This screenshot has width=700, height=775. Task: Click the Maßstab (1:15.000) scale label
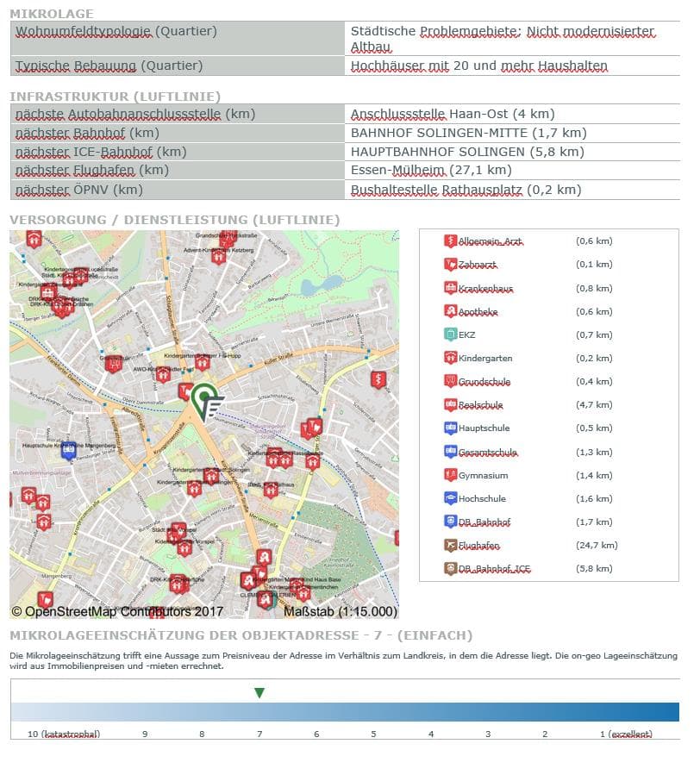341,611
